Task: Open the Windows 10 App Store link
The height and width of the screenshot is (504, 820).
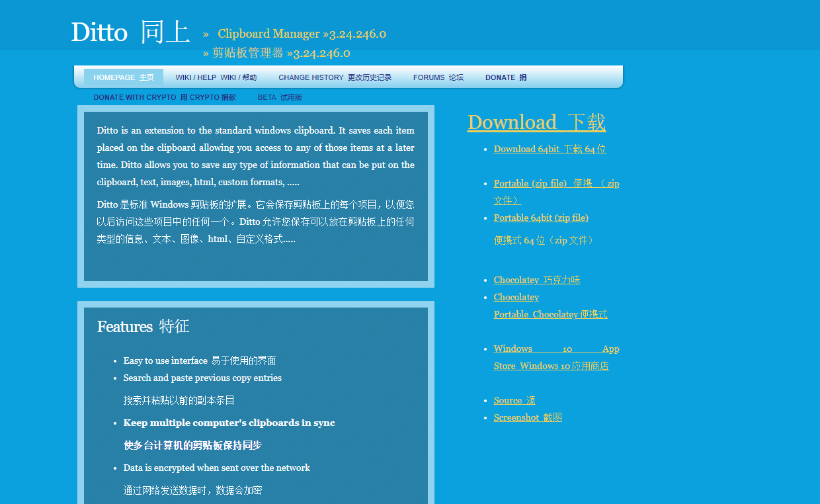Action: (557, 357)
